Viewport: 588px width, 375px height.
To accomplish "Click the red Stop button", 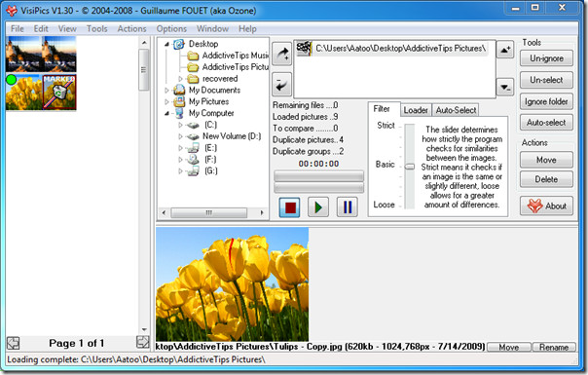I will 289,207.
